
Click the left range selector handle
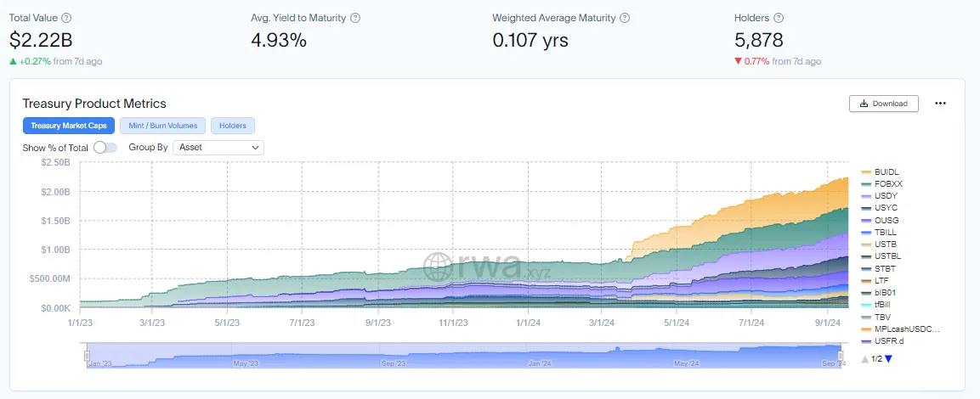click(87, 356)
